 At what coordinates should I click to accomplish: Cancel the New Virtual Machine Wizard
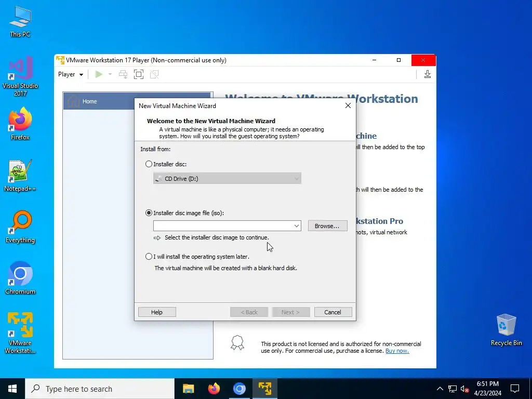(x=333, y=312)
